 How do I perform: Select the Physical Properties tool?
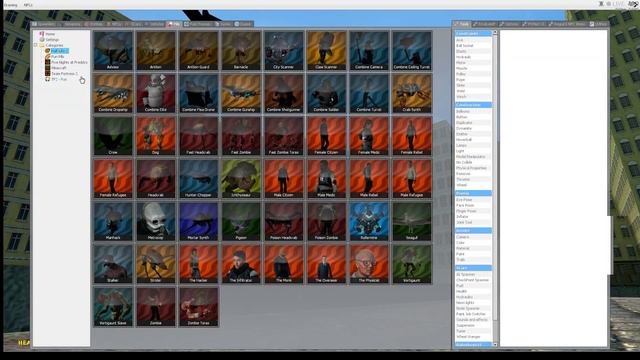tap(473, 168)
